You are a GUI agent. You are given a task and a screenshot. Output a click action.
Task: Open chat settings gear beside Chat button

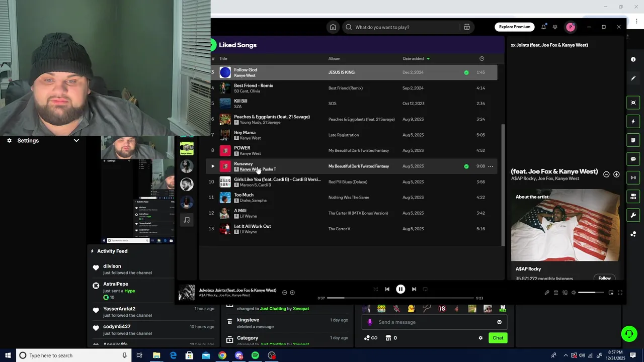480,338
